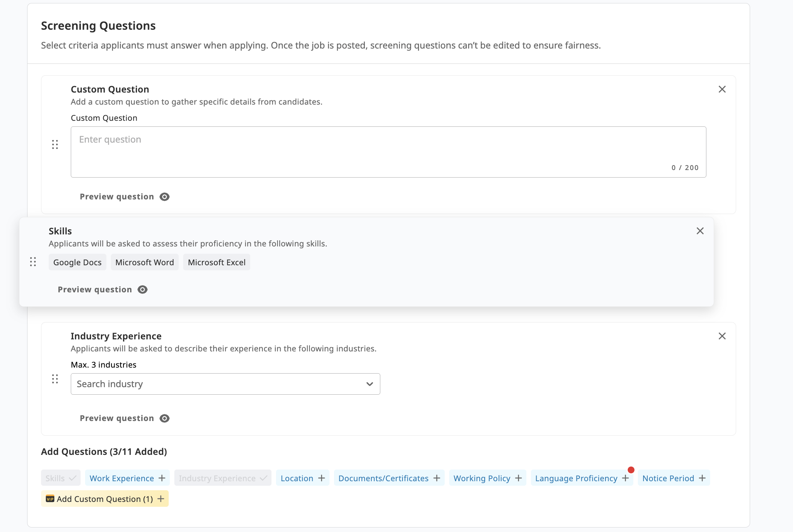Screen dimensions: 793x532
Task: Click the drag handle on the Skills card
Action: [33, 262]
